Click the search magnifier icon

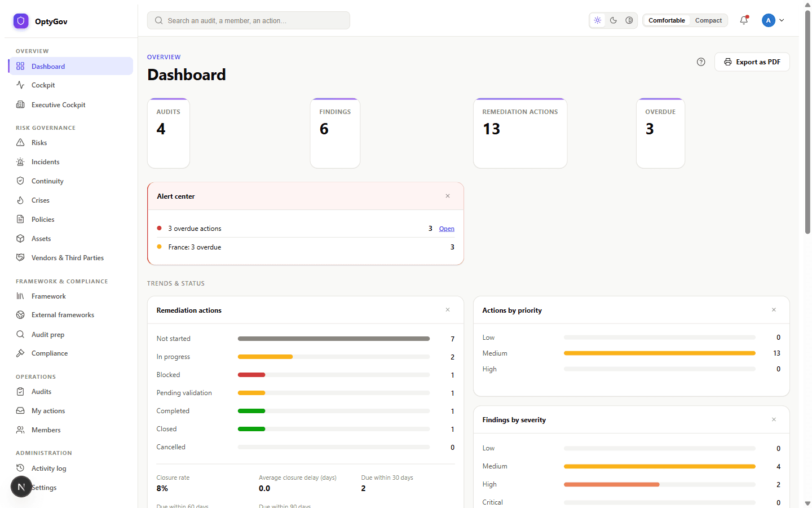click(159, 20)
